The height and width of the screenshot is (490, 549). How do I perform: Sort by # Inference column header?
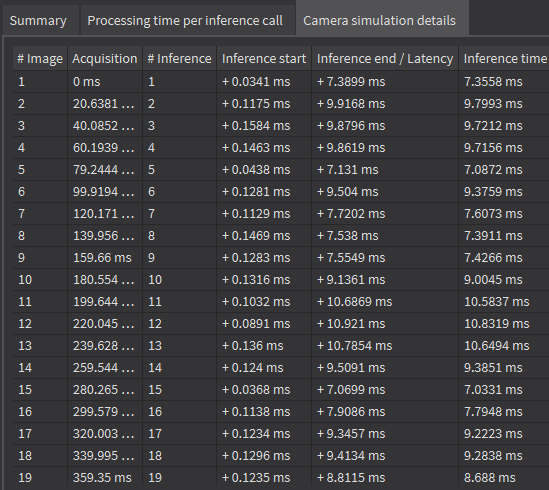[x=179, y=58]
